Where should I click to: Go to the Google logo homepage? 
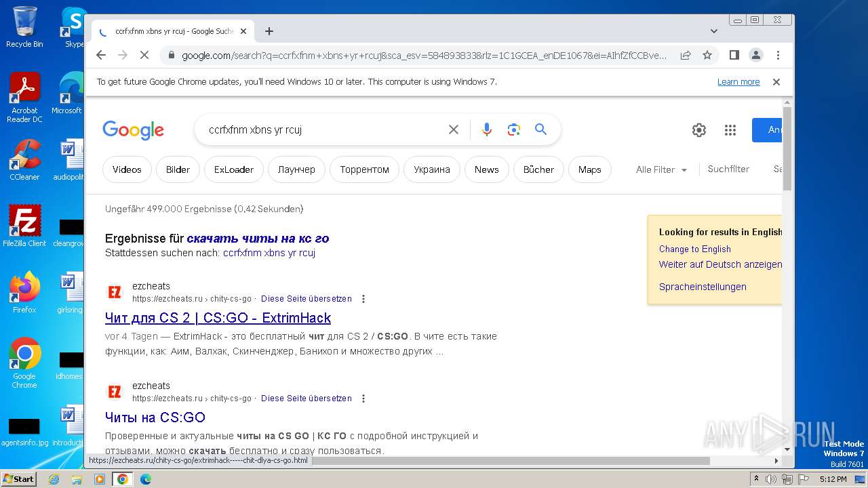133,129
